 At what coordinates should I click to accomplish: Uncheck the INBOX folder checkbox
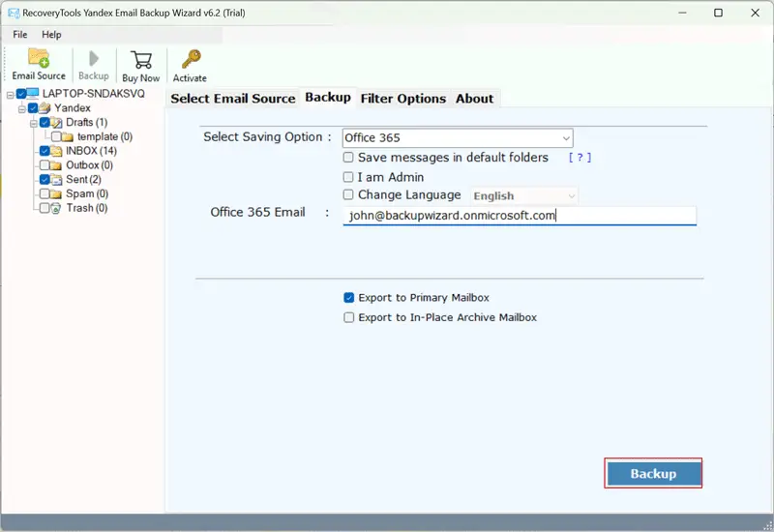coord(45,151)
